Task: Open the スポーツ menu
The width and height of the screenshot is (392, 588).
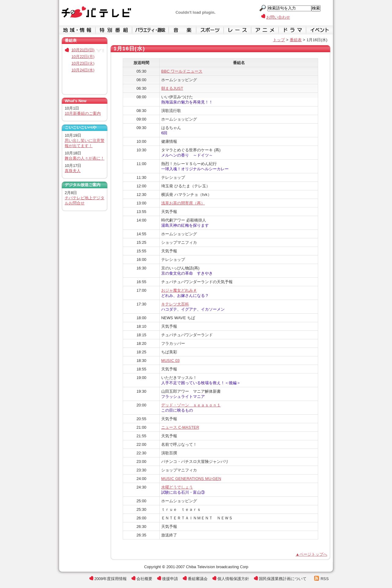Action: [210, 30]
